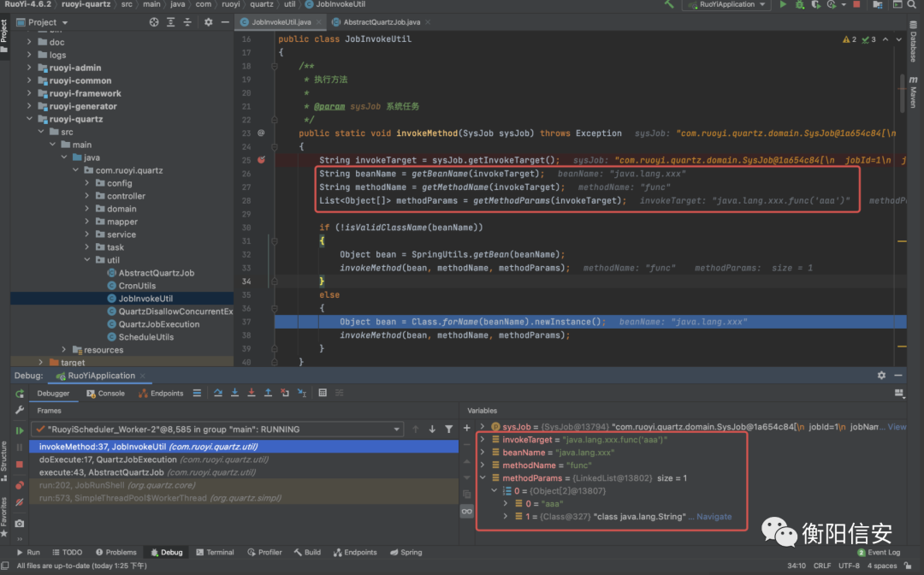924x575 pixels.
Task: Expand the sysJob variable
Action: [x=483, y=426]
